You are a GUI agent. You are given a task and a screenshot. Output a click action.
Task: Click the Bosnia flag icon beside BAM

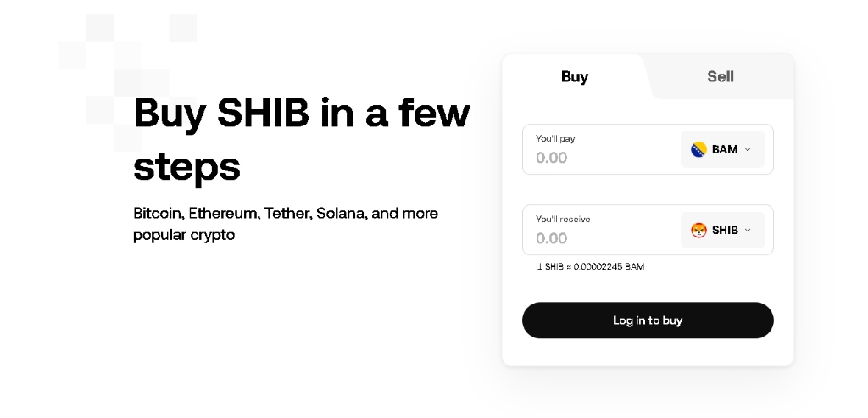(x=698, y=149)
